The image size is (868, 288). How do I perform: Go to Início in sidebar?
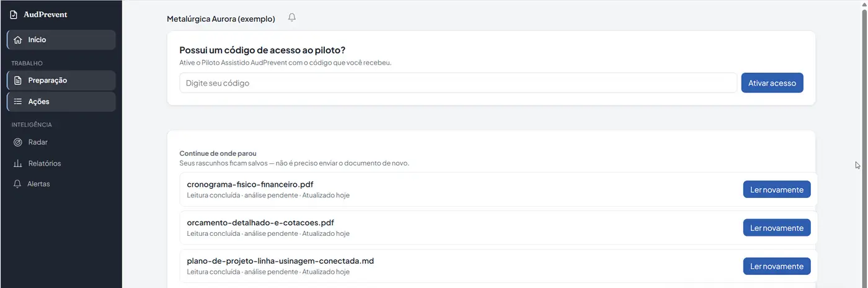click(61, 40)
